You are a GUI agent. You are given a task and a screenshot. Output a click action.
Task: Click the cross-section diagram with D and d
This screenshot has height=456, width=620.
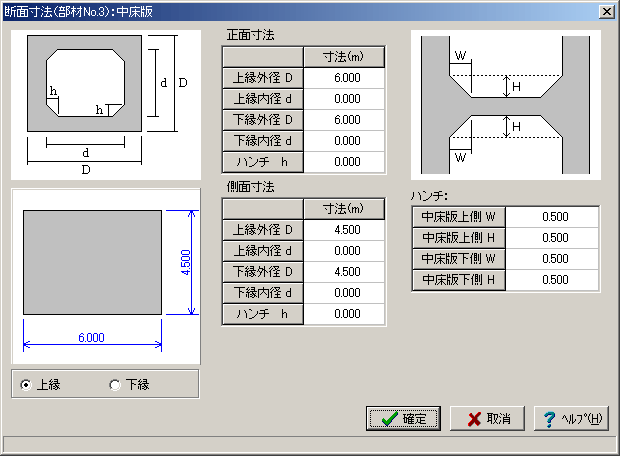tap(106, 105)
